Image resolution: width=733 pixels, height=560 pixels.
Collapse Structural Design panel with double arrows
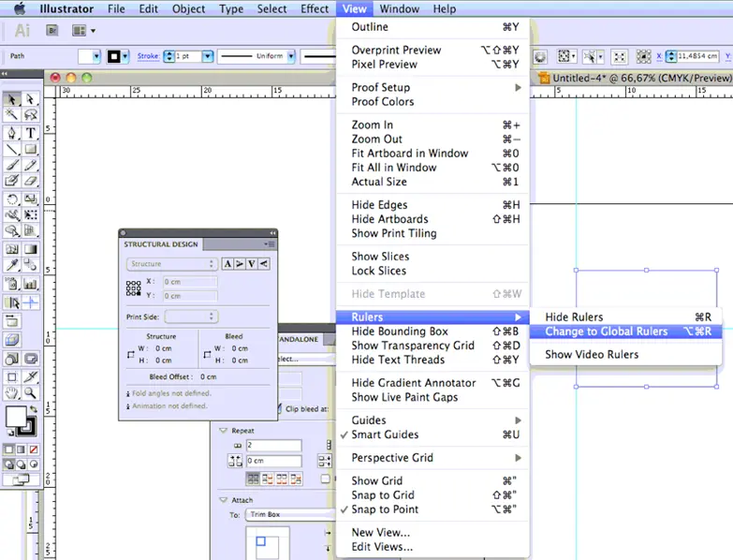[x=272, y=233]
